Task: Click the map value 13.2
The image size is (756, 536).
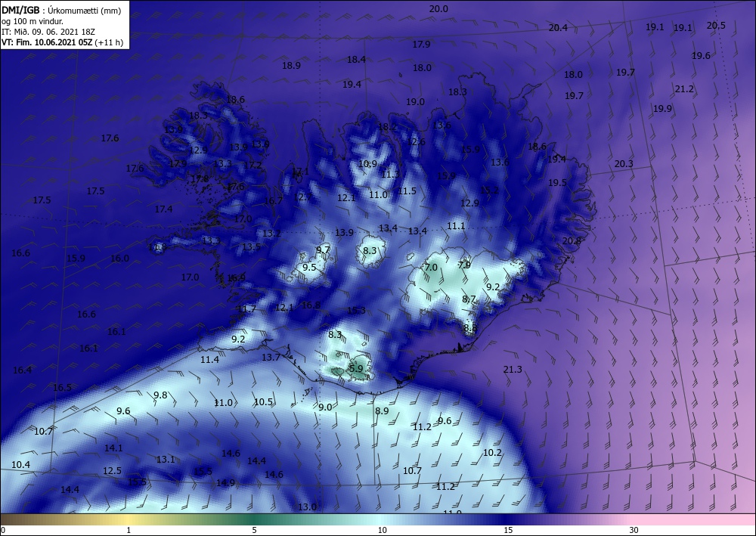Action: 271,234
